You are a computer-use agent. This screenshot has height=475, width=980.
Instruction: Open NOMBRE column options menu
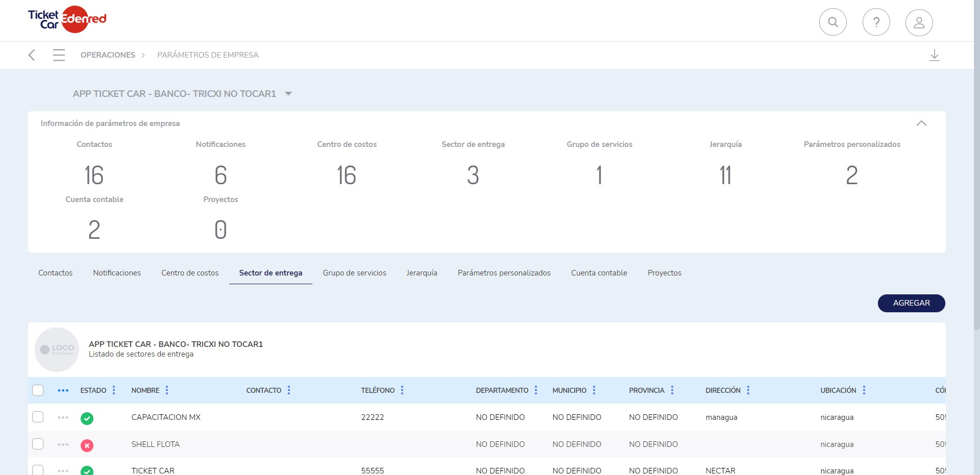click(x=167, y=390)
